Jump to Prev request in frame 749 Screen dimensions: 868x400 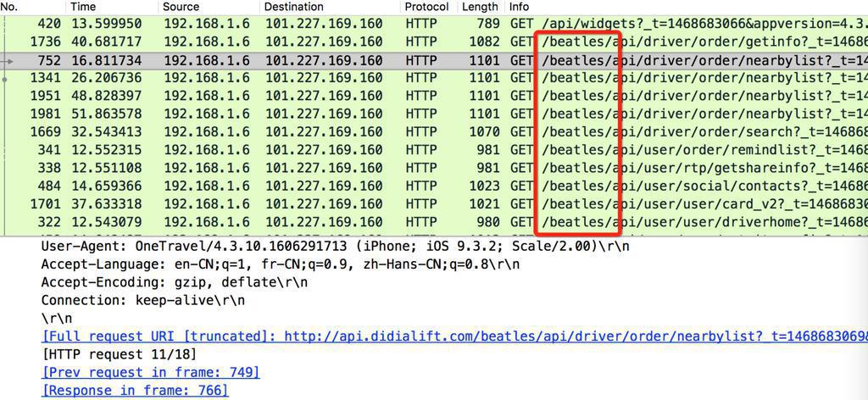tap(150, 372)
